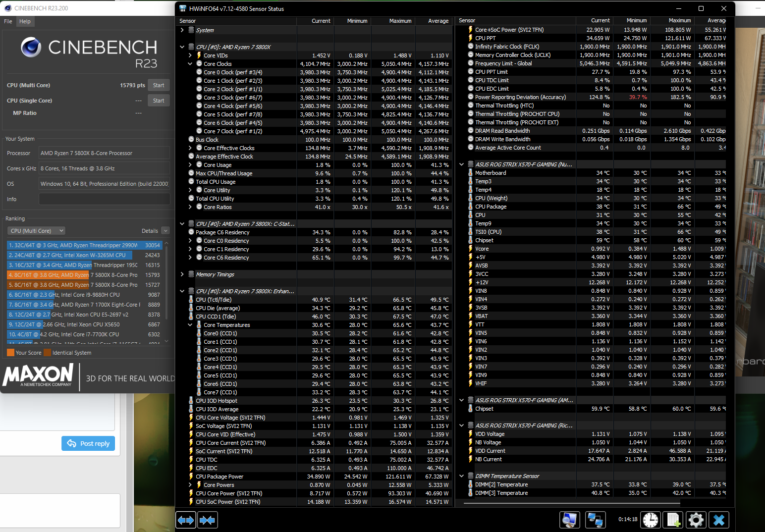Expand the Memory Timings group
The image size is (765, 532).
182,274
